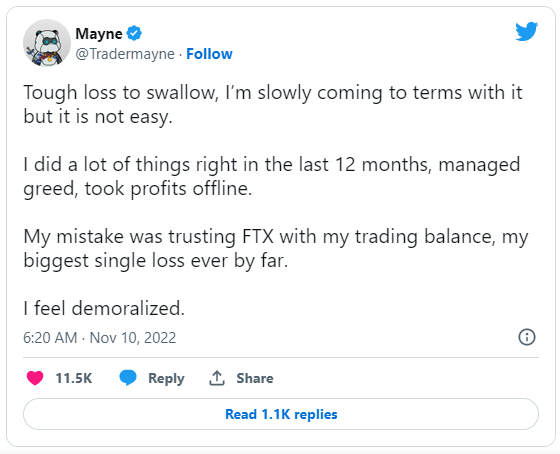This screenshot has height=454, width=560.
Task: Open the Read 1.1K replies button
Action: [x=281, y=414]
